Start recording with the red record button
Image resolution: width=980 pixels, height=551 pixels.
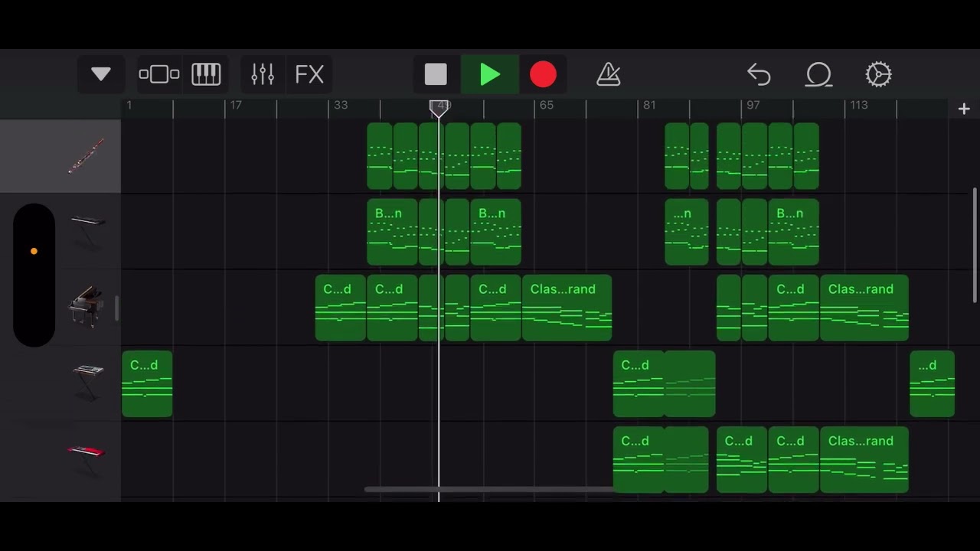tap(543, 74)
